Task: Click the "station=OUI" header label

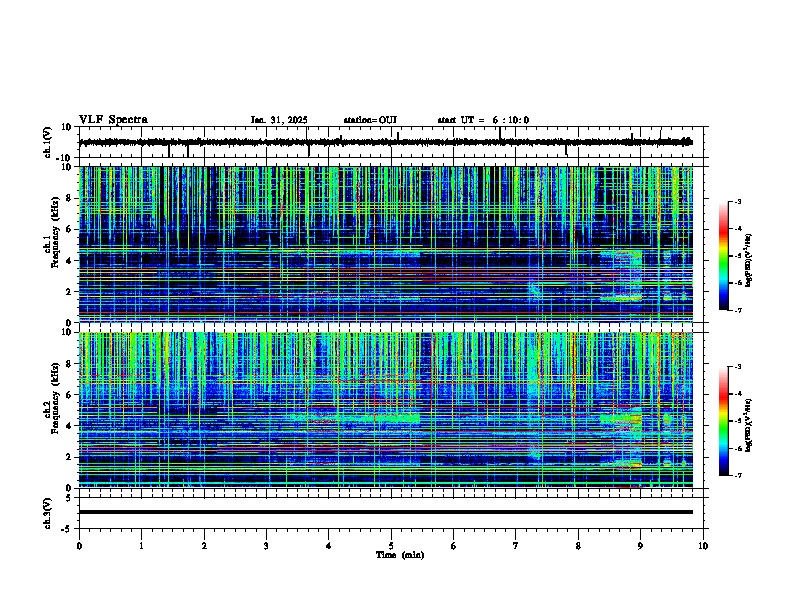Action: click(x=370, y=120)
